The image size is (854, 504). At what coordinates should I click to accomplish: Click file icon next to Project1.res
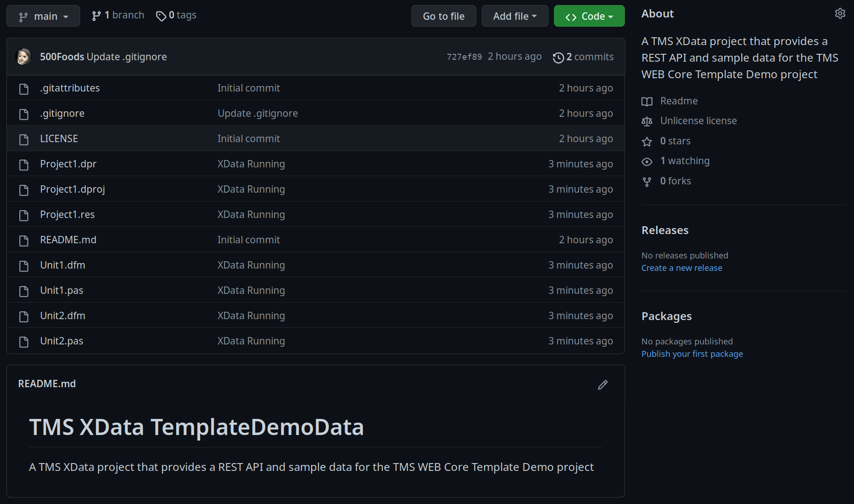[x=24, y=215]
